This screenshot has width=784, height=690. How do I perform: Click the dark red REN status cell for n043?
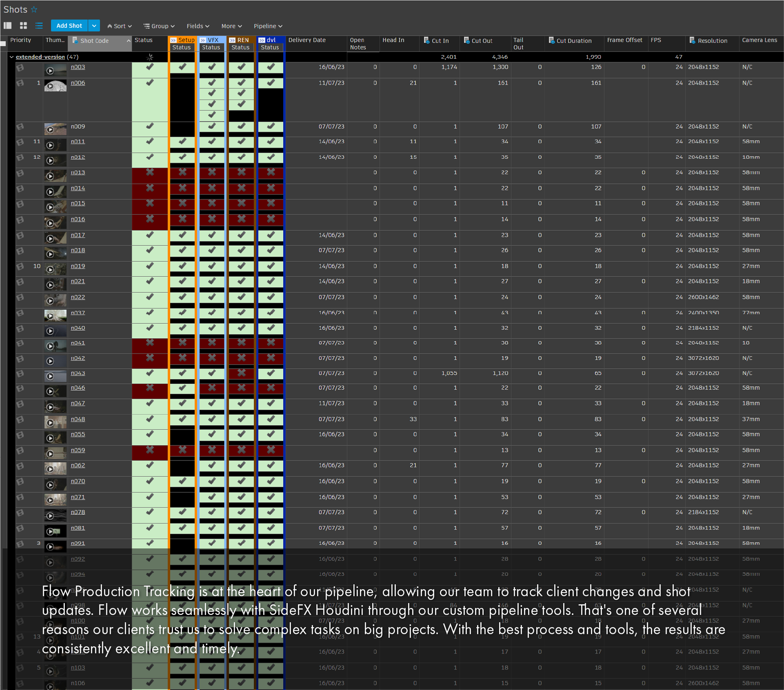click(x=241, y=373)
